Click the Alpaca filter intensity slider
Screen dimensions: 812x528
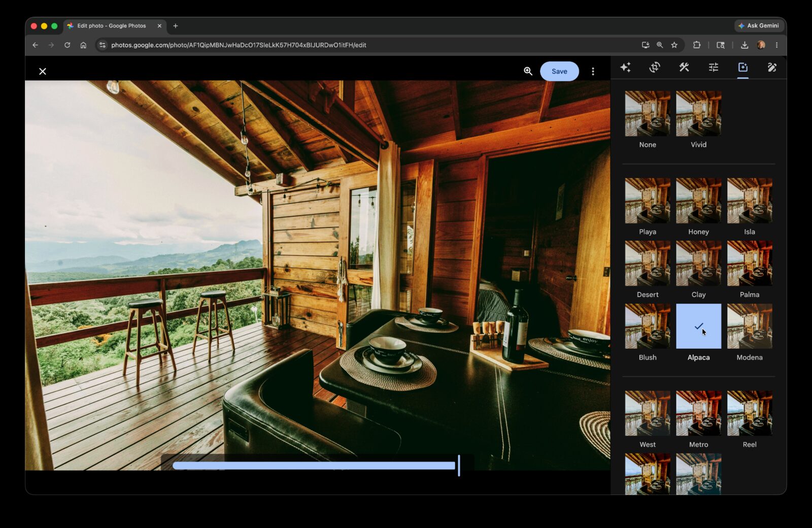pos(316,466)
